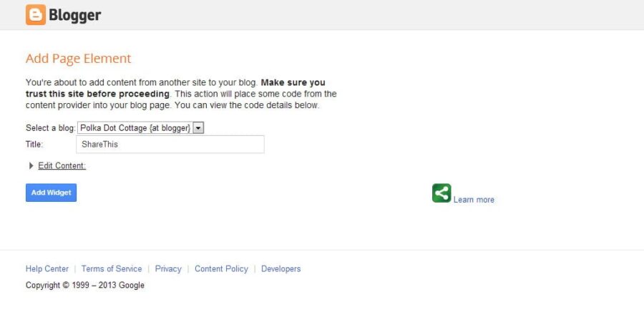Open the Polka Dot Cottage blog dropdown

tap(135, 127)
